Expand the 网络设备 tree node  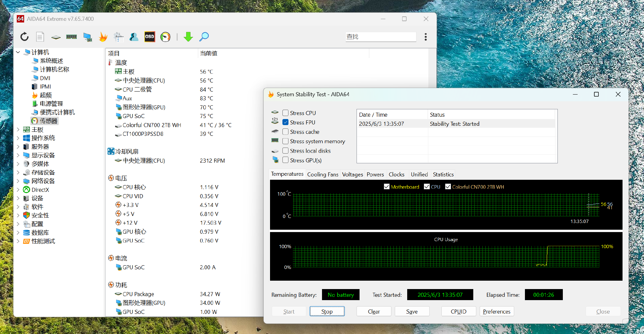click(x=18, y=181)
